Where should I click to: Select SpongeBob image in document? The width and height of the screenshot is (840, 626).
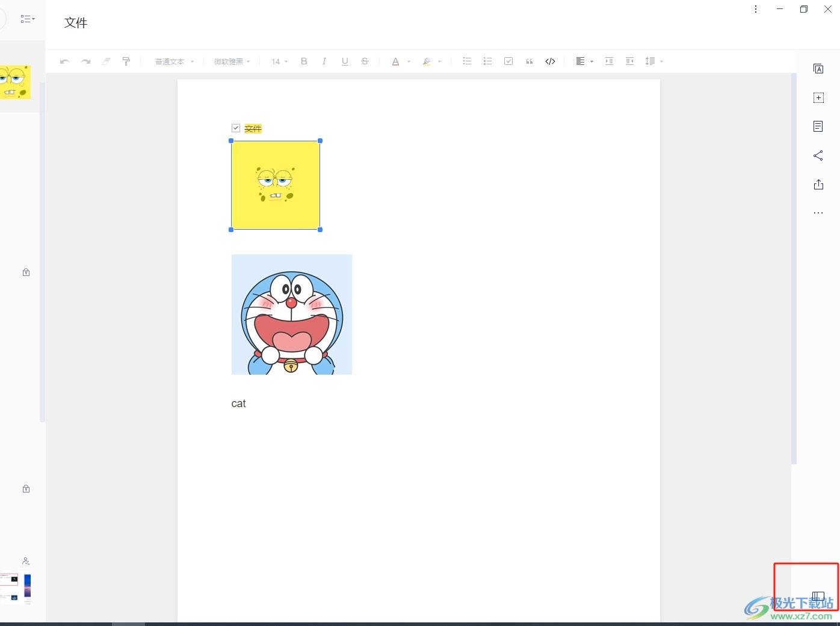tap(276, 185)
